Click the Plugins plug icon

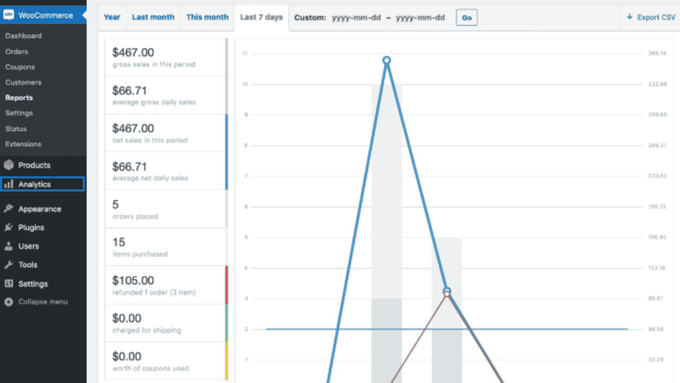[9, 227]
